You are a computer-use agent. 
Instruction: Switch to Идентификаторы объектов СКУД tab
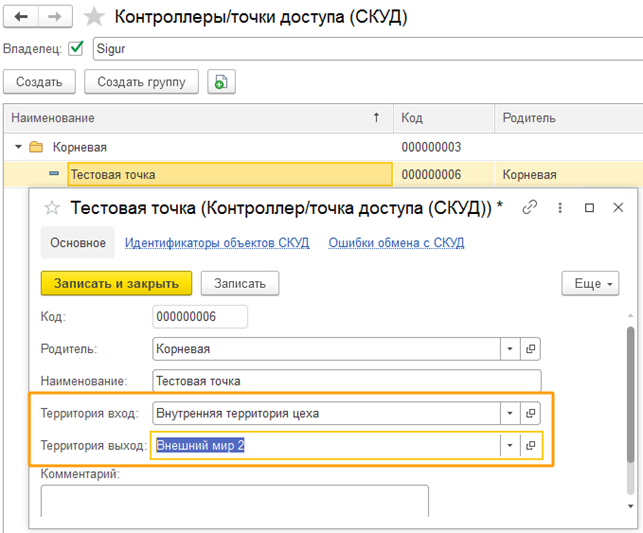[216, 242]
